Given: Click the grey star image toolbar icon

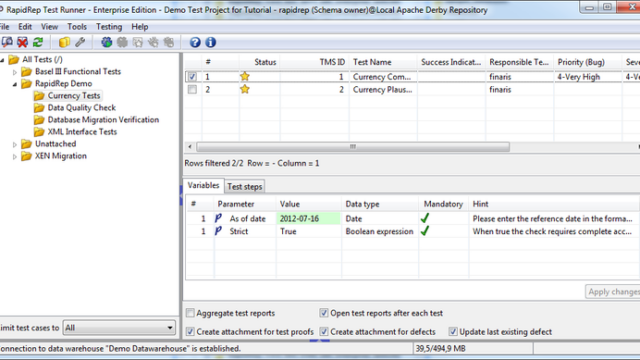Looking at the screenshot, I should point(138,42).
